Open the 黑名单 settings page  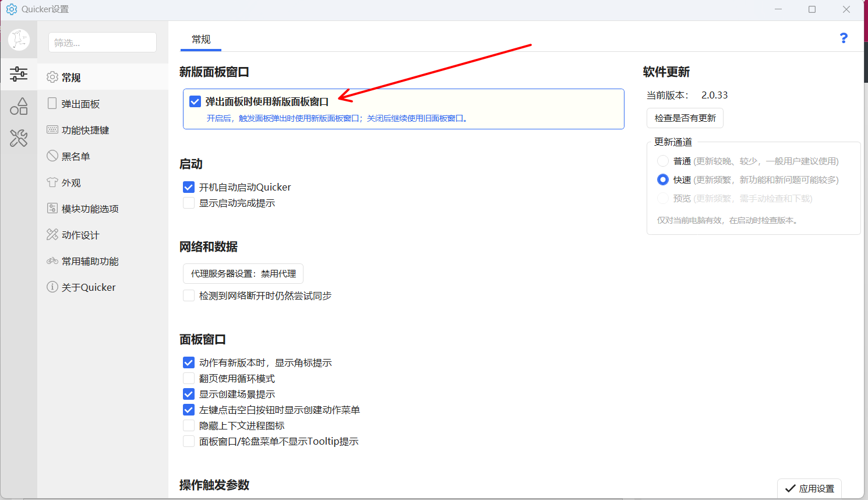pos(103,156)
